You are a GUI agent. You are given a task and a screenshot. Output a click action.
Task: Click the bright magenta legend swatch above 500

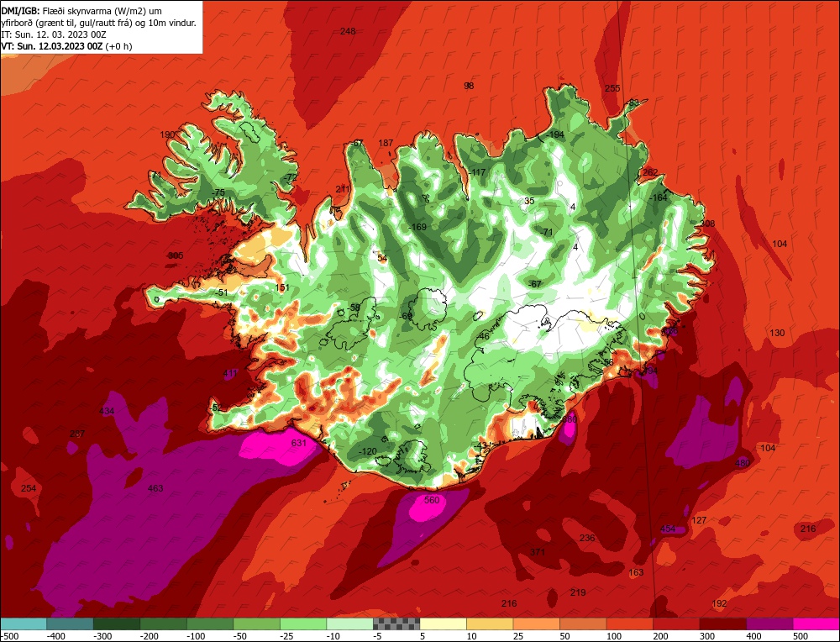tap(816, 624)
